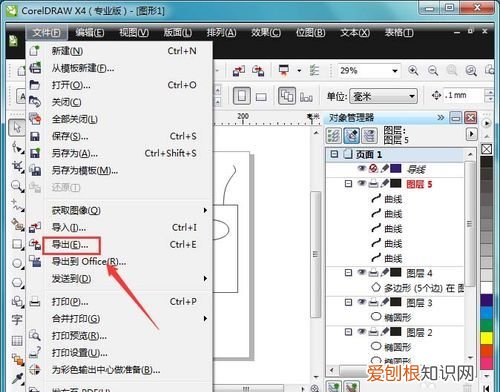Select the Pick tool in toolbox
The image size is (500, 392).
17,127
